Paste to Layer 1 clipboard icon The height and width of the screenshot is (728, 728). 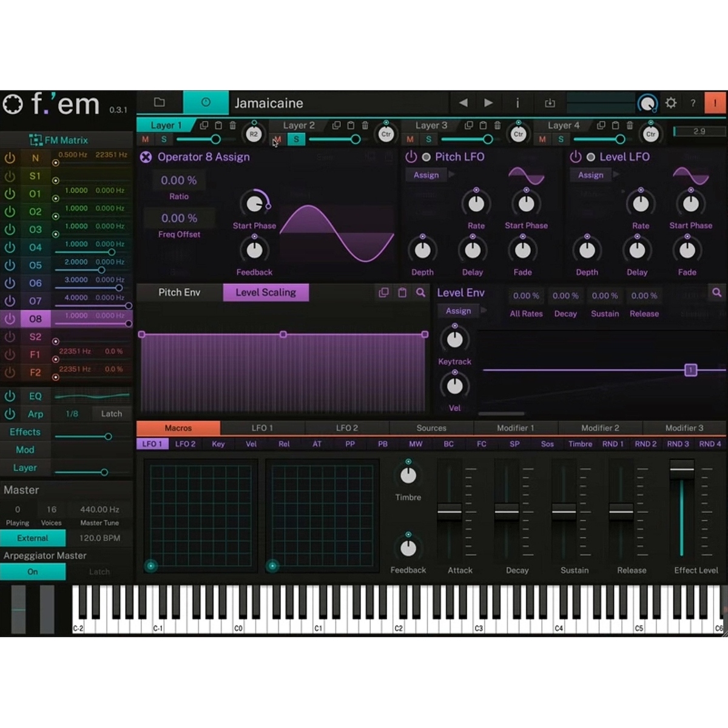click(x=218, y=126)
